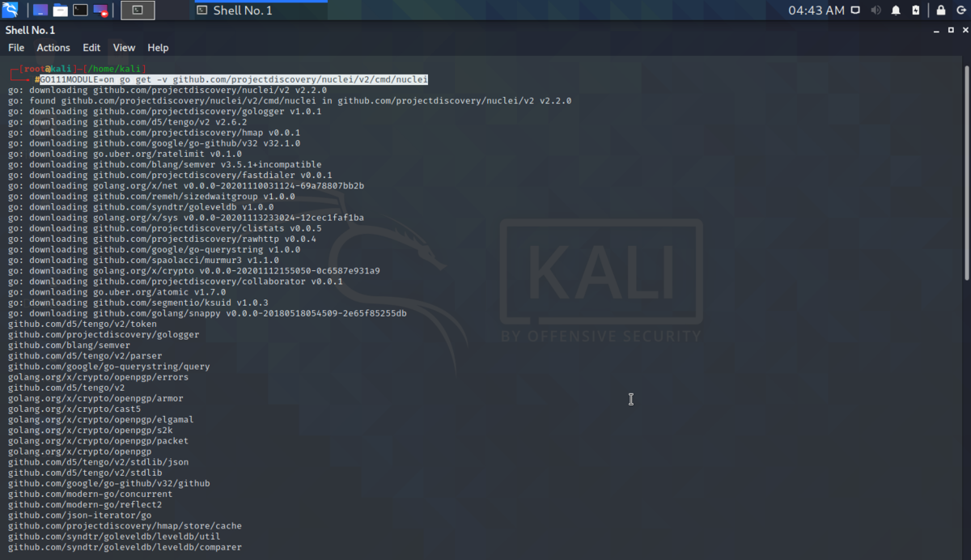This screenshot has width=971, height=560.
Task: Click the line github.com/d5/tengo/v2/token
Action: coord(83,324)
